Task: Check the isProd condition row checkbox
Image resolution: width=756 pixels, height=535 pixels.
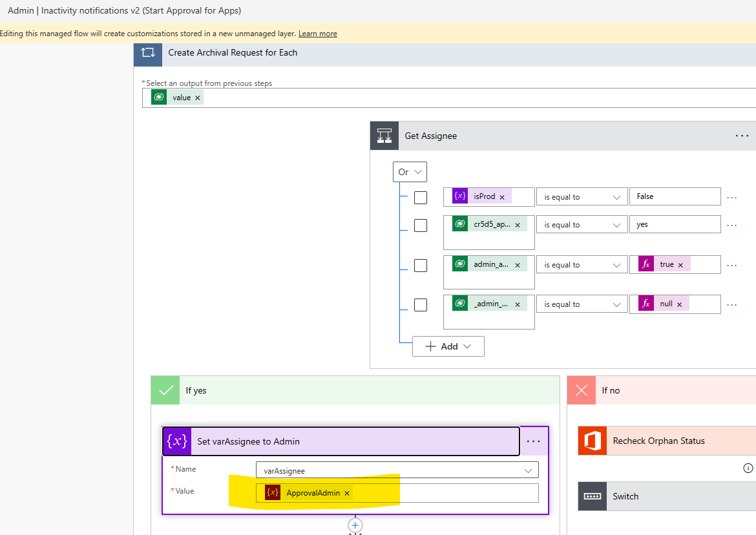Action: [x=421, y=197]
